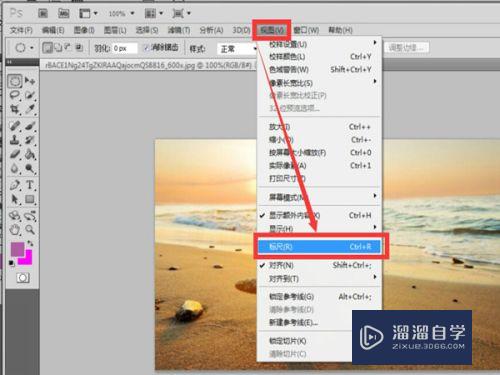Open the 图像(I) menu
Image resolution: width=500 pixels, height=375 pixels.
coord(84,30)
